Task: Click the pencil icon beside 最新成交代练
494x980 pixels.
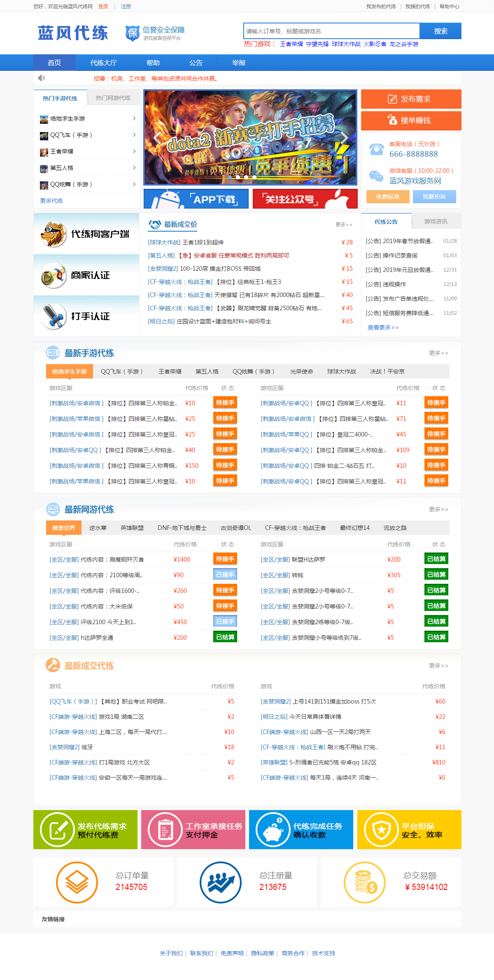Action: tap(53, 665)
